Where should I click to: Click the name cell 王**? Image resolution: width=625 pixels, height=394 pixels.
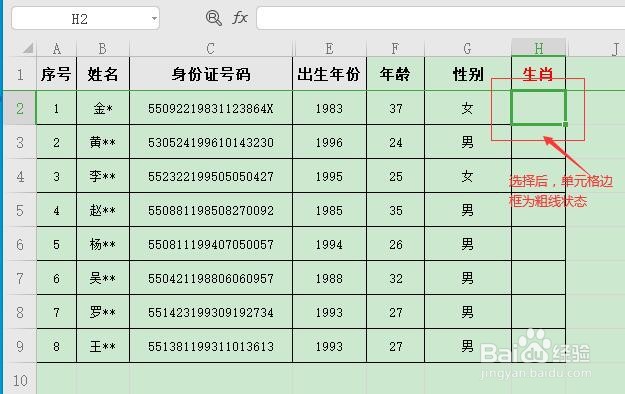103,346
